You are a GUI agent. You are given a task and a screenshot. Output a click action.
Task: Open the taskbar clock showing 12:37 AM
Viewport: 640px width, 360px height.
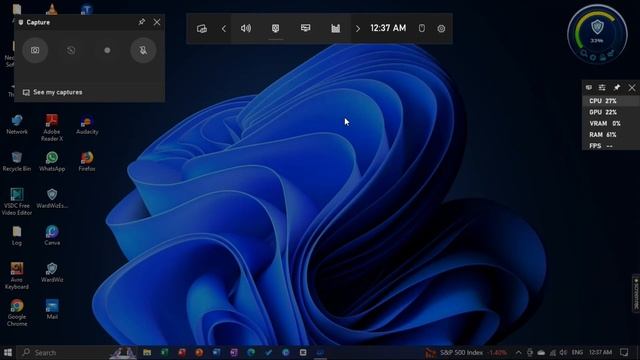600,352
